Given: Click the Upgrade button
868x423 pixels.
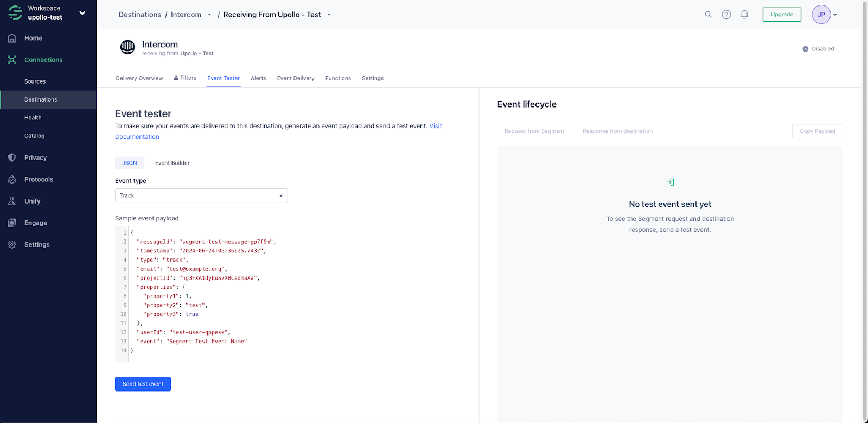Looking at the screenshot, I should 782,15.
